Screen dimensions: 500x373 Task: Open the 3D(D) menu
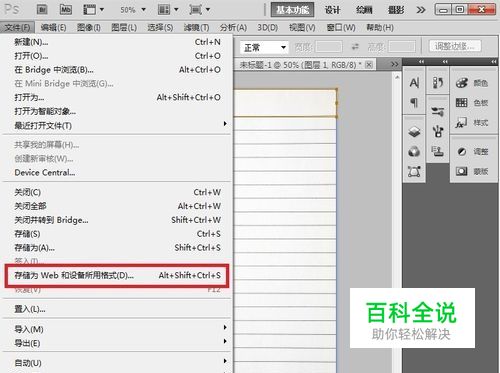pos(267,27)
